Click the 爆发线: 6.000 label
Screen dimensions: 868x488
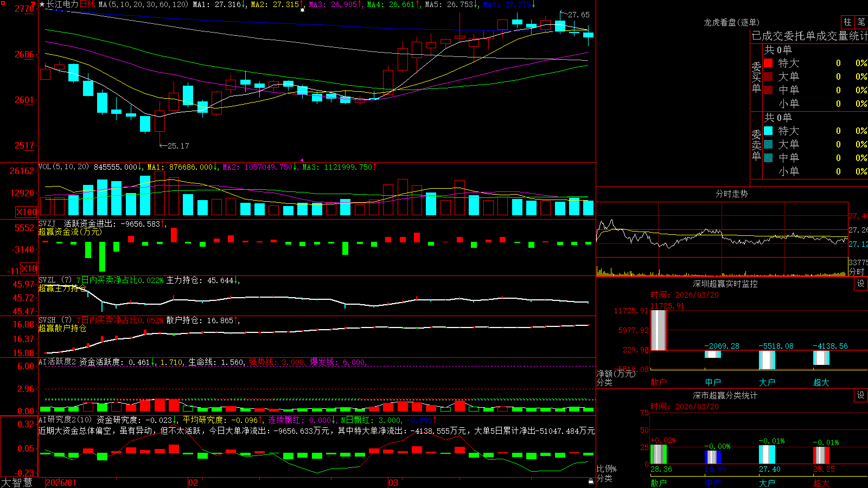pyautogui.click(x=337, y=362)
